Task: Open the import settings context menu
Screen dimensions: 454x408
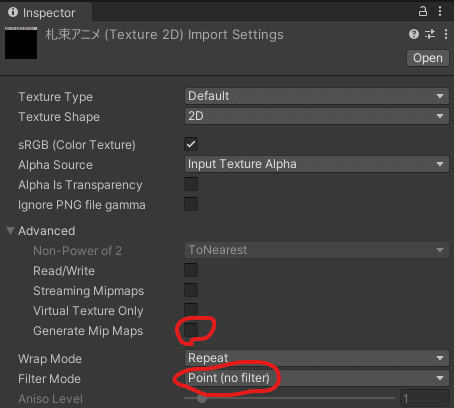Action: (446, 34)
